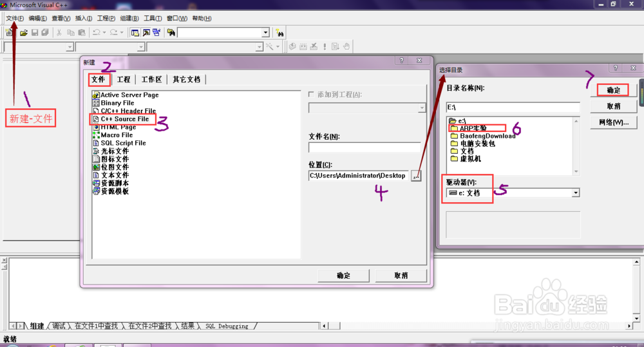
Task: Open the third WizardBar members dropdown
Action: point(259,47)
